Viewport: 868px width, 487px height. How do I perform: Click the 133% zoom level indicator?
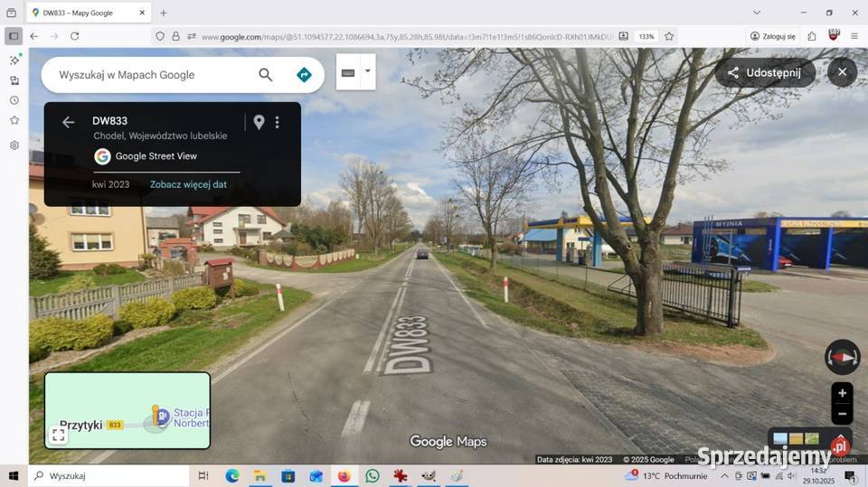(646, 36)
